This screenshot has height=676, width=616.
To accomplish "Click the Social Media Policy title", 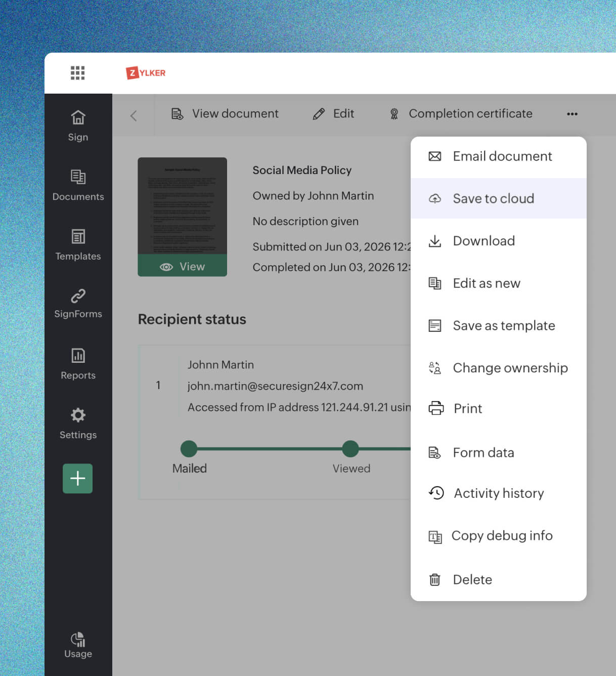I will click(302, 171).
